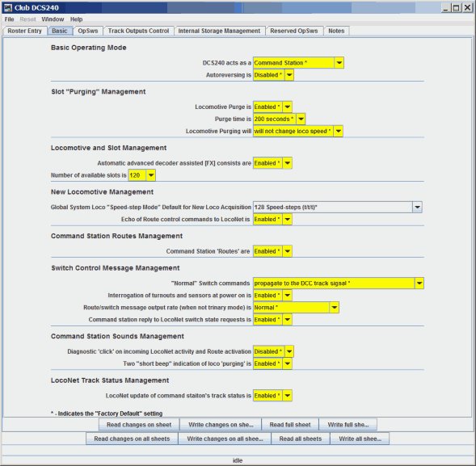Screen dimensions: 476x466
Task: Expand the 'Normal' Switch commands dropdown
Action: (339, 283)
